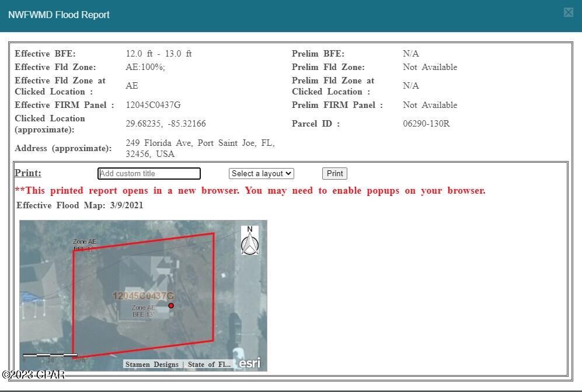Close the NWFWMD Flood Report dialog
This screenshot has height=392, width=582.
[568, 13]
